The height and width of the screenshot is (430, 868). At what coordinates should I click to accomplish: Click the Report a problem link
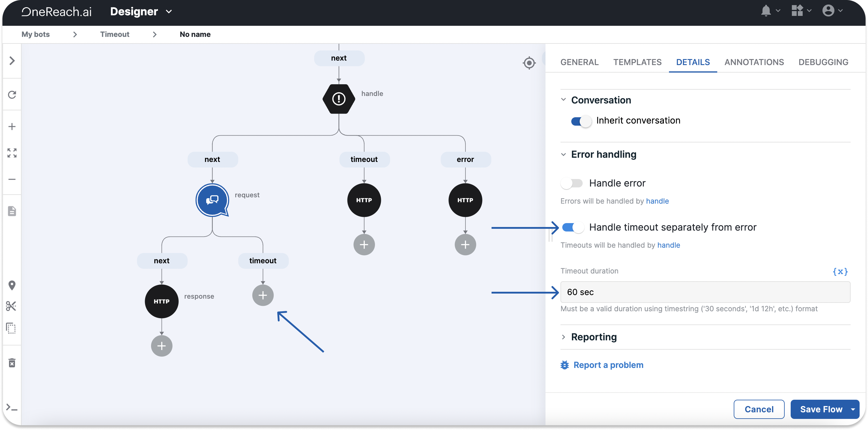pos(608,365)
